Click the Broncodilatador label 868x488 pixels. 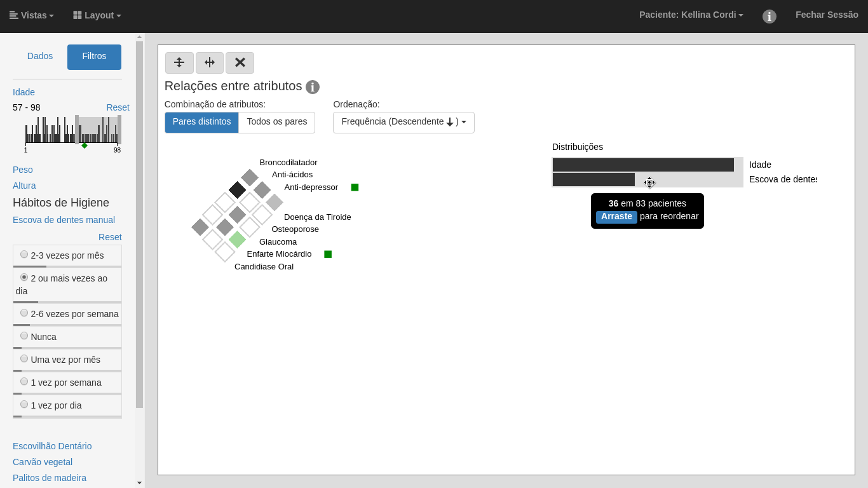(x=288, y=163)
